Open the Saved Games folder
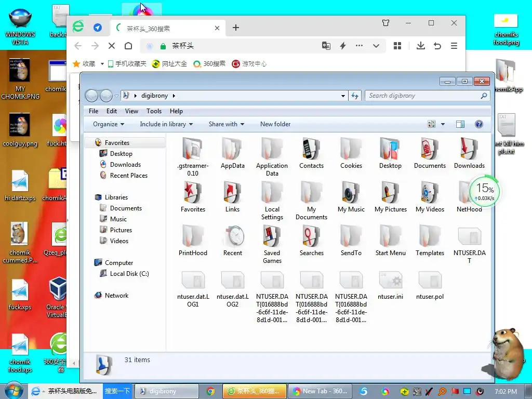 coord(272,244)
